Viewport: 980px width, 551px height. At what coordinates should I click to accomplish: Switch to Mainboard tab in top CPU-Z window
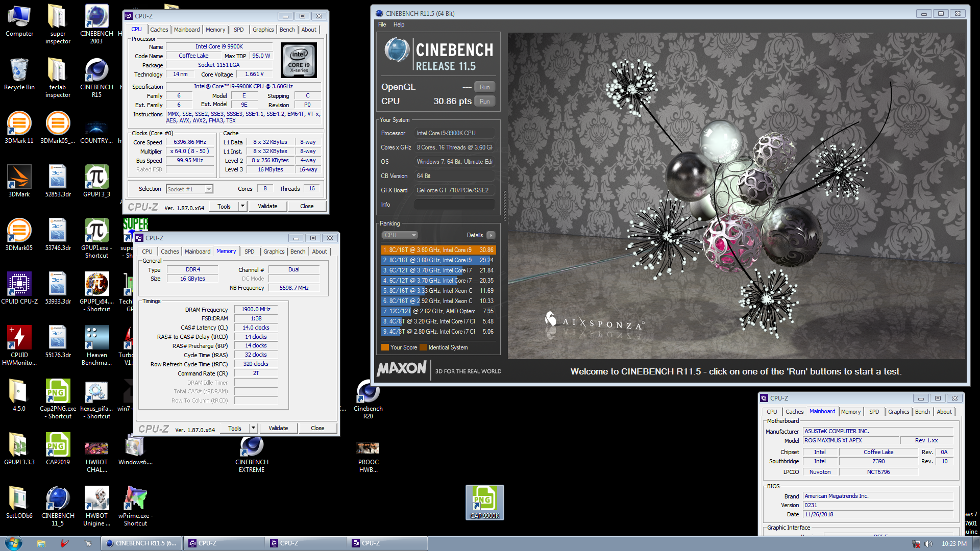coord(187,30)
